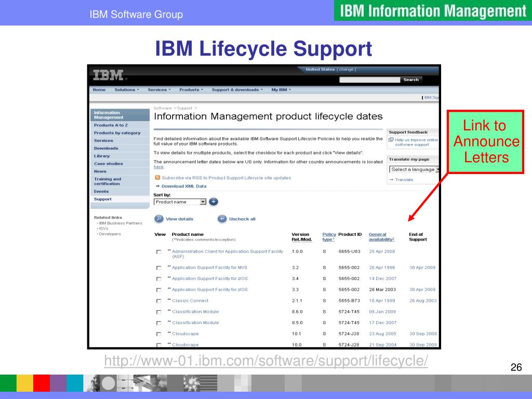Click the small arrow icon before Translate
Image resolution: width=532 pixels, height=399 pixels.
point(391,180)
